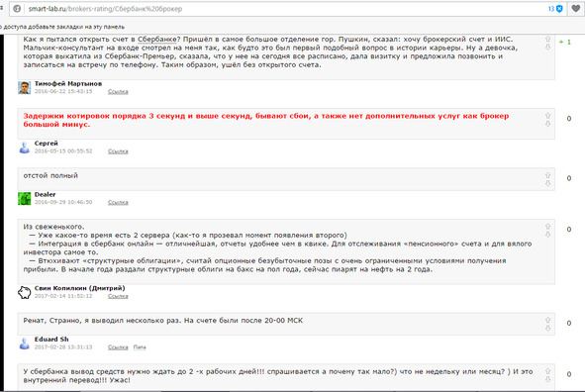Downvote the 'отстой полный' comment
Screen dimensions: 585x392
coord(547,183)
